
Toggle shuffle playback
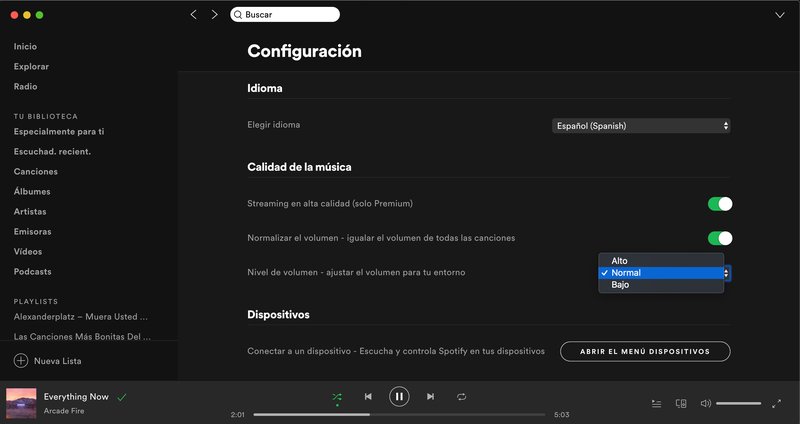[x=337, y=396]
